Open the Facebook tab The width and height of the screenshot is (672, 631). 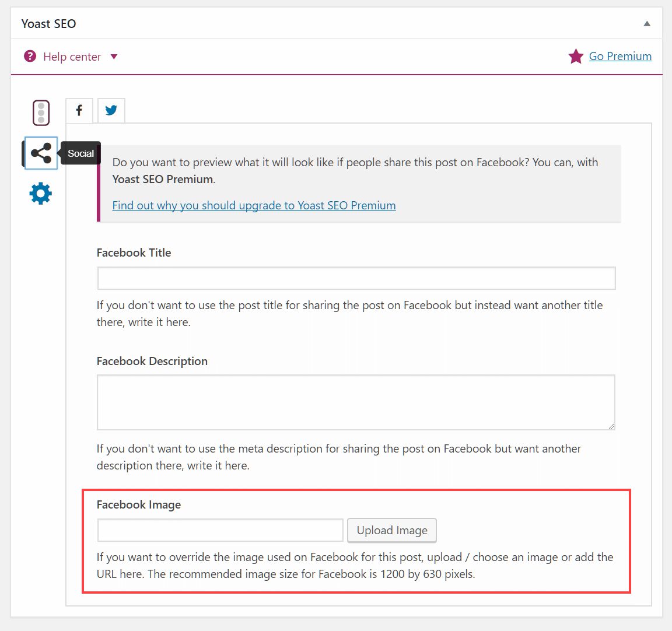[79, 111]
